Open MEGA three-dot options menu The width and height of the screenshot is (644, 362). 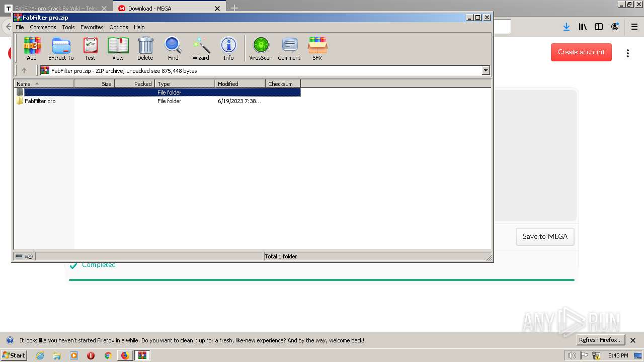[628, 53]
